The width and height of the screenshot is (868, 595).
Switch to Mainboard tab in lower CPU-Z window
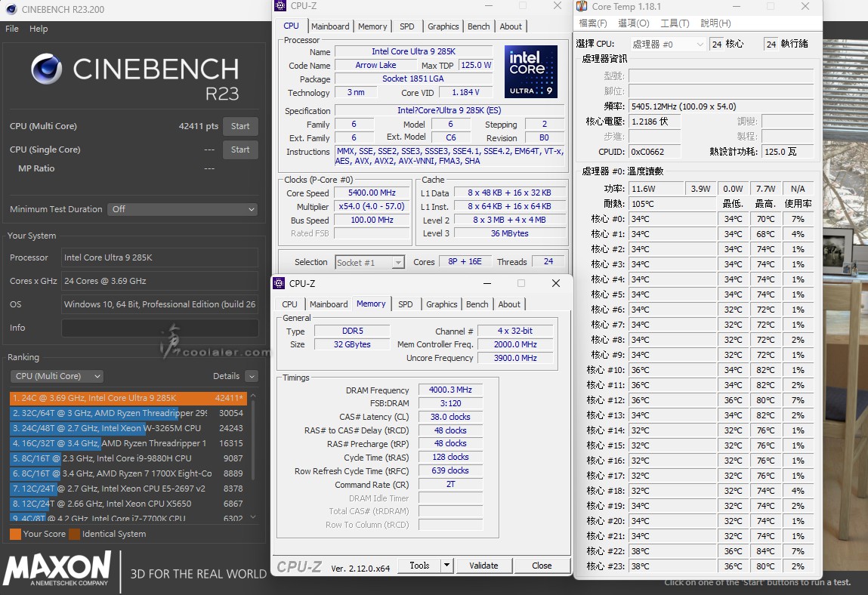(x=329, y=304)
